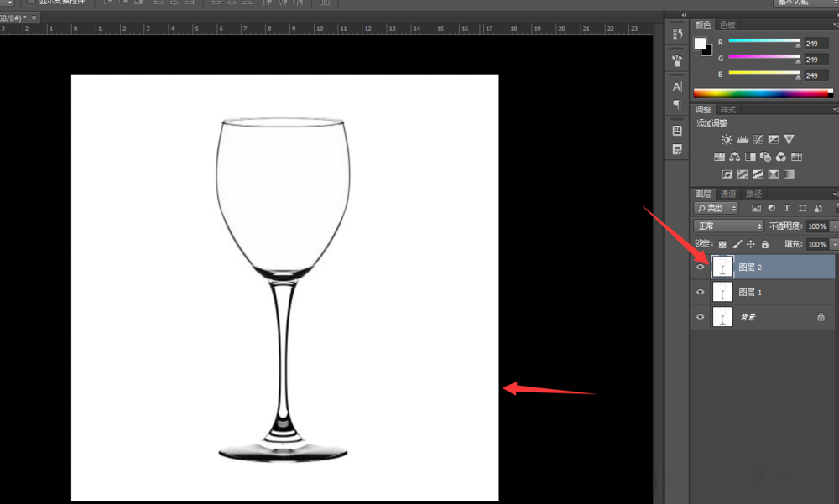Viewport: 839px width, 504px height.
Task: Switch to the 色板 tab
Action: [x=727, y=25]
